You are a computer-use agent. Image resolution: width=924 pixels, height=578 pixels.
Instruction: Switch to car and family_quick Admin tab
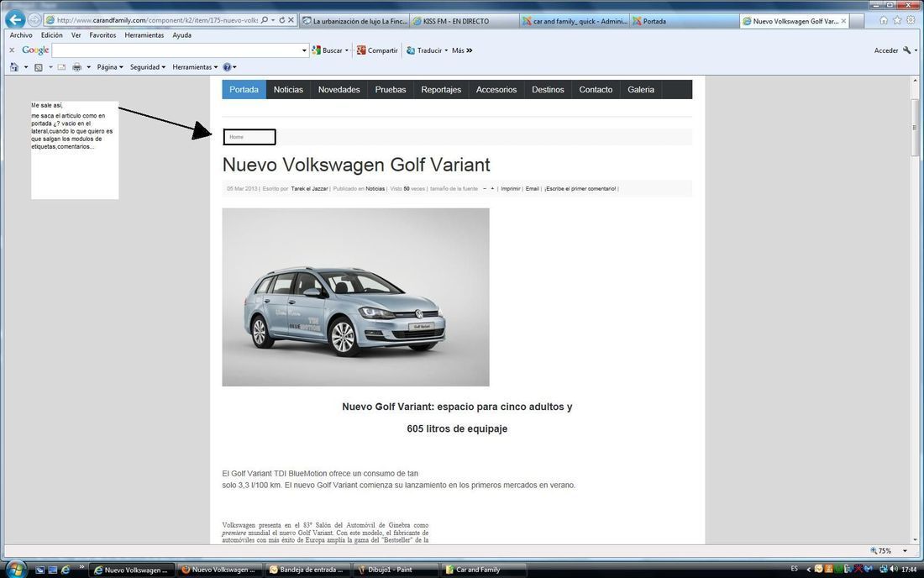(575, 21)
